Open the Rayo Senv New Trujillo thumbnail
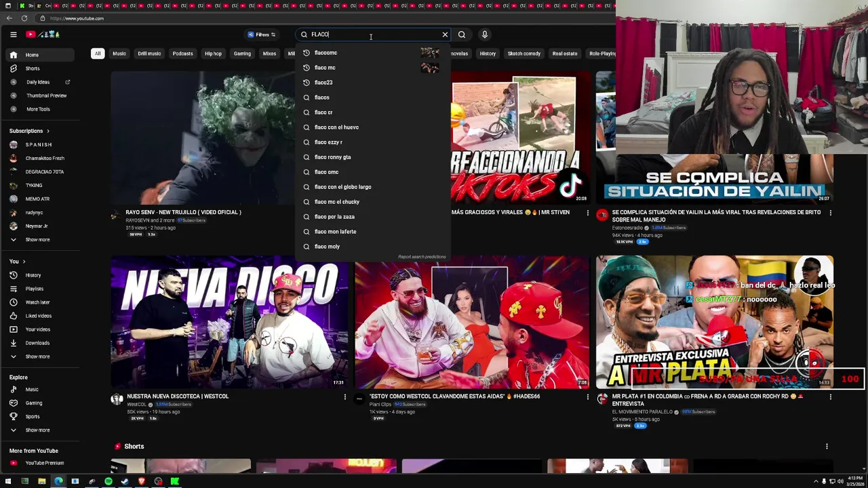Image resolution: width=868 pixels, height=488 pixels. (203, 138)
